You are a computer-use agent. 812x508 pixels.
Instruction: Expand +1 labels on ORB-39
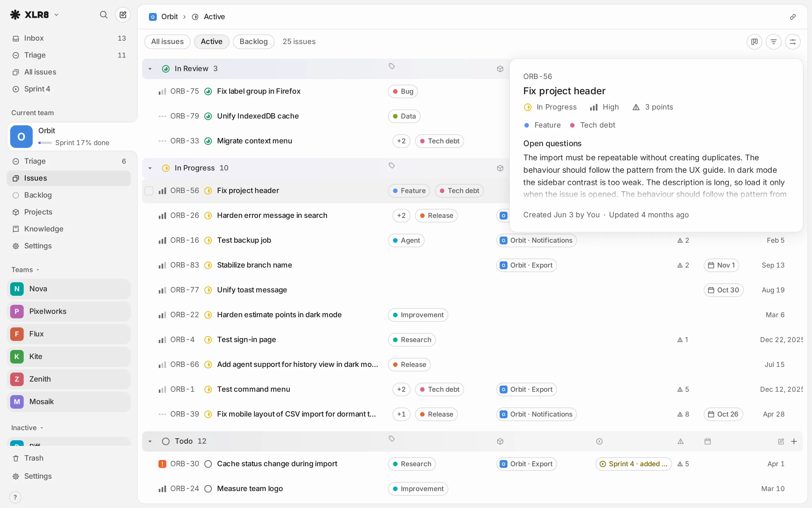click(x=401, y=414)
